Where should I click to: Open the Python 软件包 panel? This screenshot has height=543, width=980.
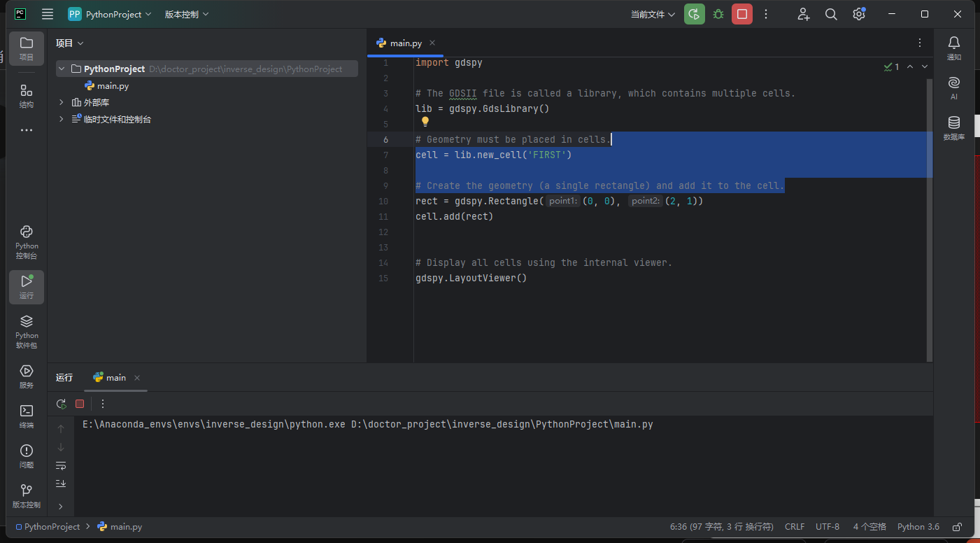point(26,329)
